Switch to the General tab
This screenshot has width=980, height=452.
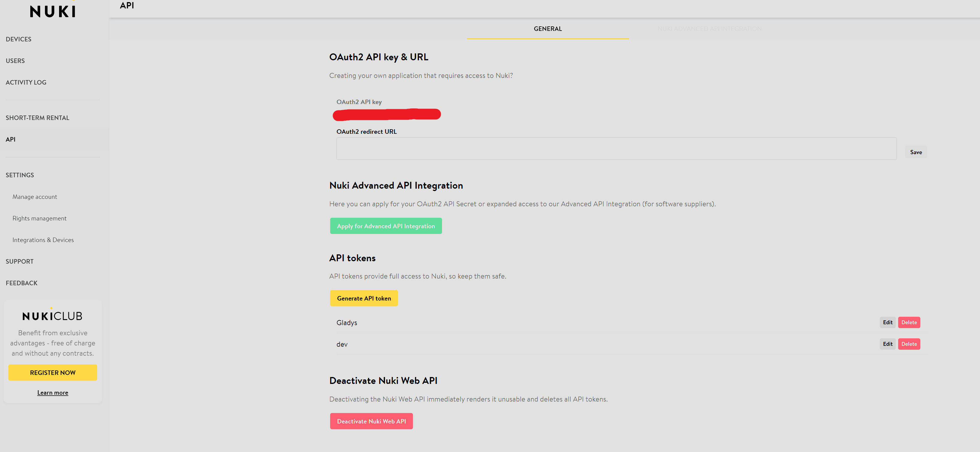click(x=548, y=29)
